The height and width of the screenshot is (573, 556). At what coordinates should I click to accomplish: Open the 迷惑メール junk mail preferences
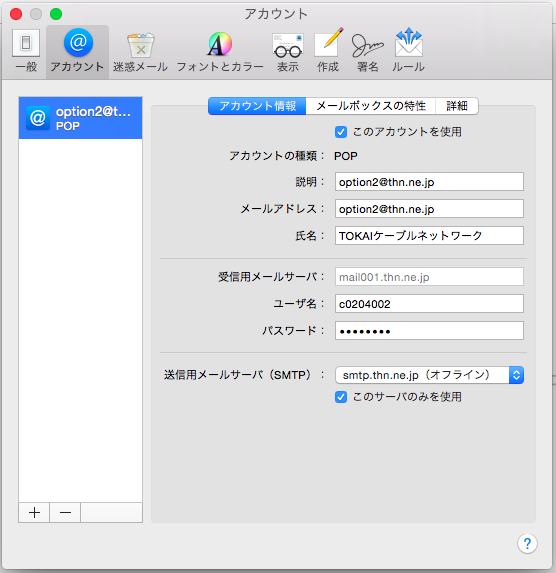pyautogui.click(x=140, y=51)
